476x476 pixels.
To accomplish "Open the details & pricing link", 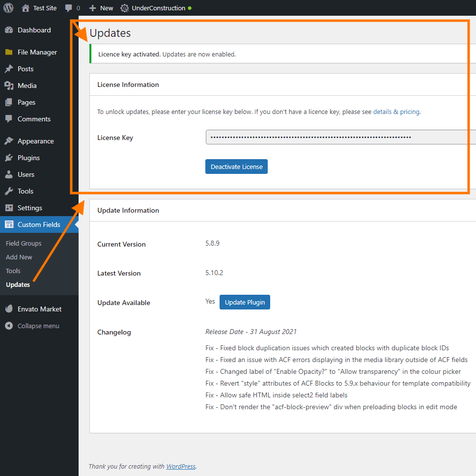I will tap(396, 112).
